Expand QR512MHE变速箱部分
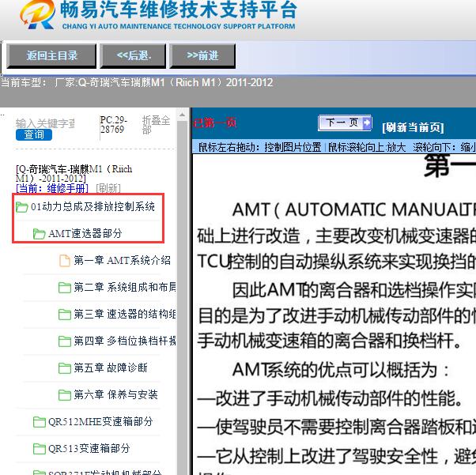 coord(100,421)
